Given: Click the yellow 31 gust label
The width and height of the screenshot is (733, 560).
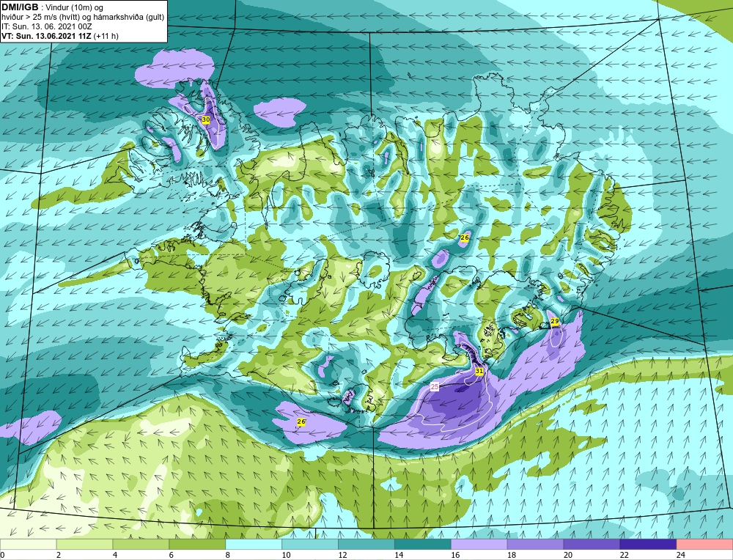Looking at the screenshot, I should 479,371.
